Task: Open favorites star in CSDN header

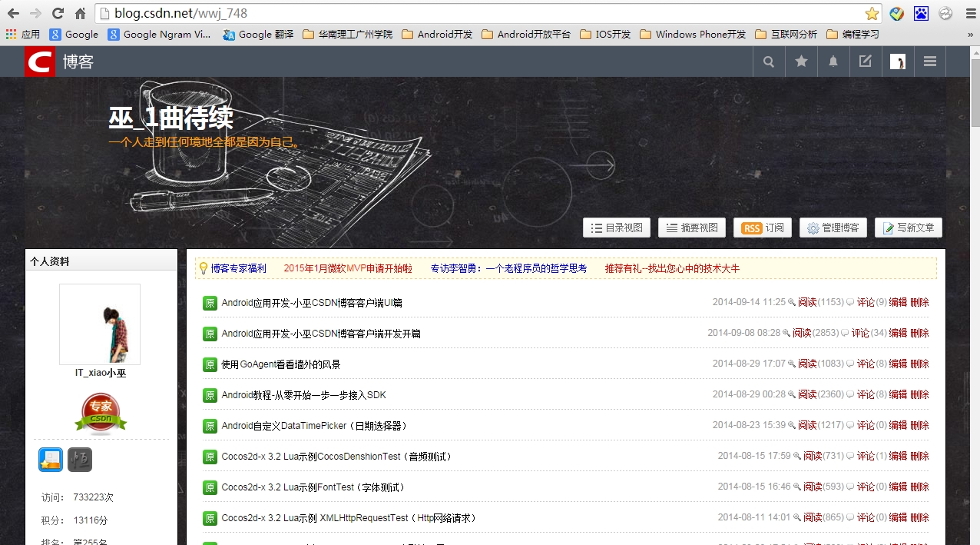Action: pos(801,62)
